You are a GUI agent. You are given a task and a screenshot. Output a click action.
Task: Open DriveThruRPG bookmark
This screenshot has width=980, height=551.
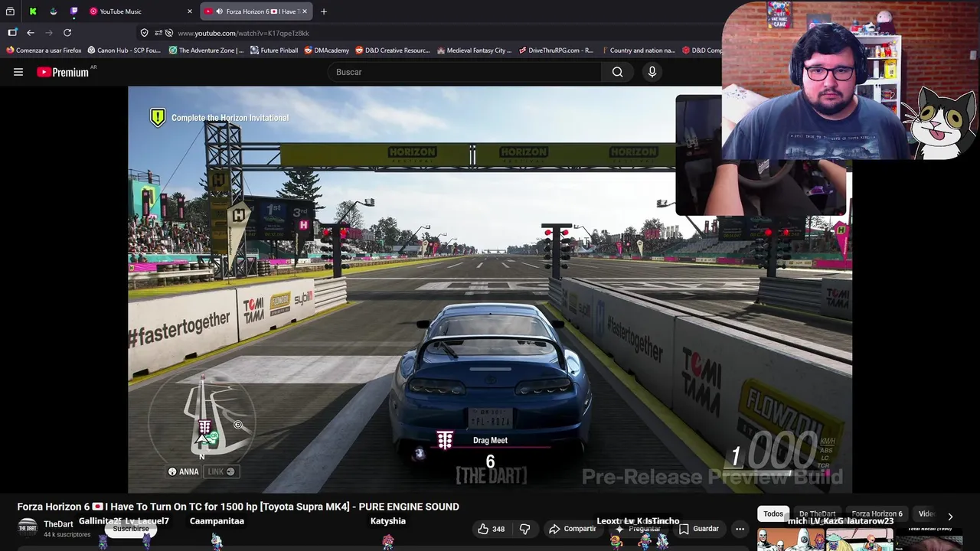556,51
